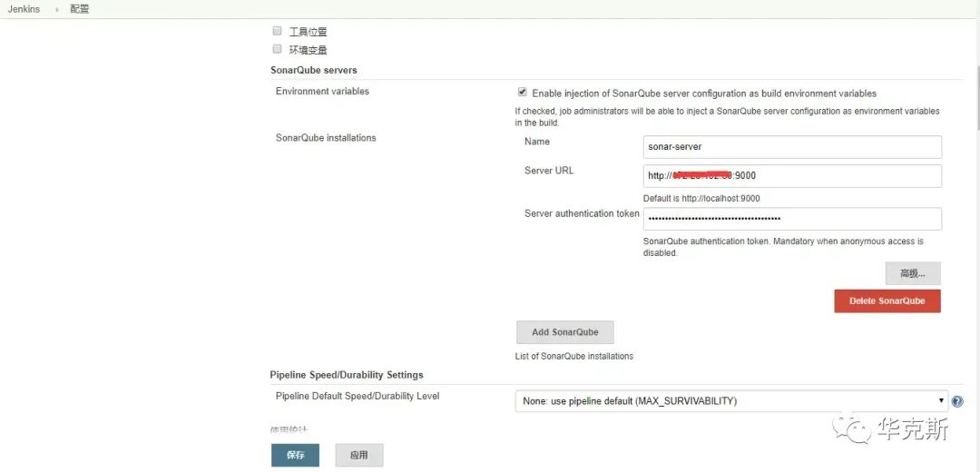Expand advanced settings with 高级... button

click(912, 273)
